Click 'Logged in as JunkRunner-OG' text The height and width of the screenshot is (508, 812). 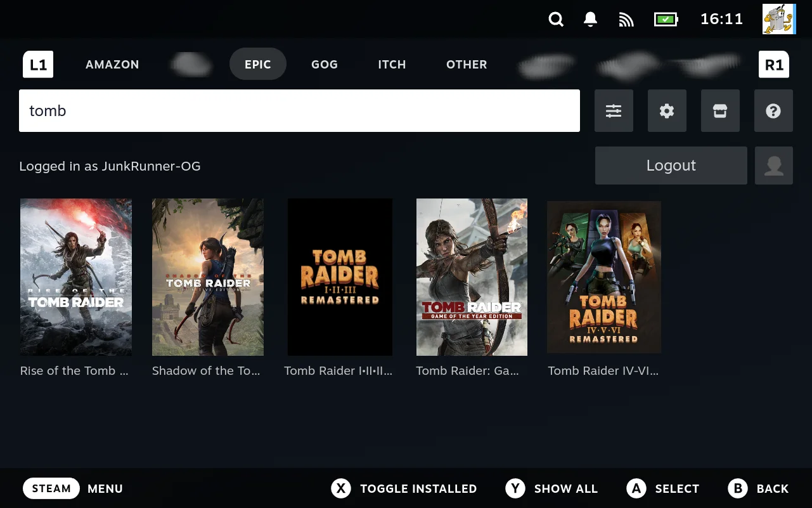(x=110, y=166)
